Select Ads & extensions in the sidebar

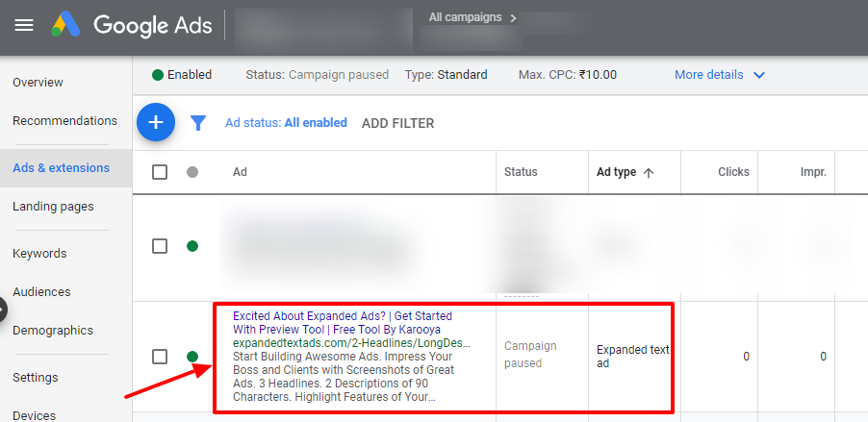61,167
